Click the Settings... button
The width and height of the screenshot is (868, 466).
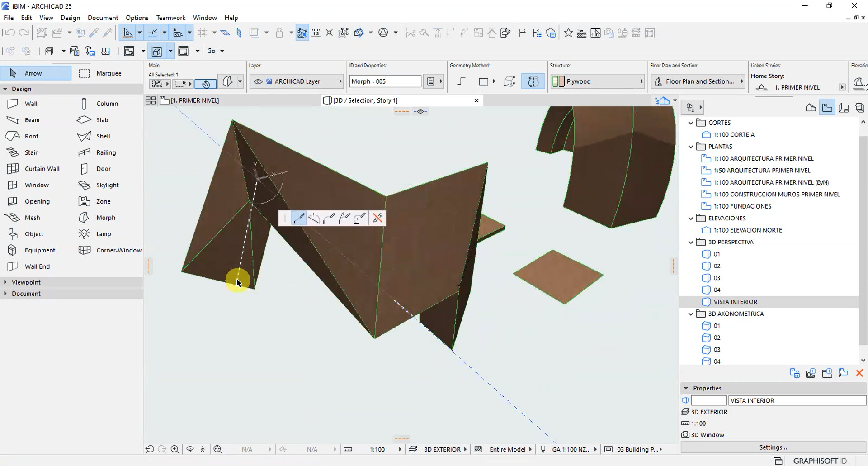pos(773,447)
